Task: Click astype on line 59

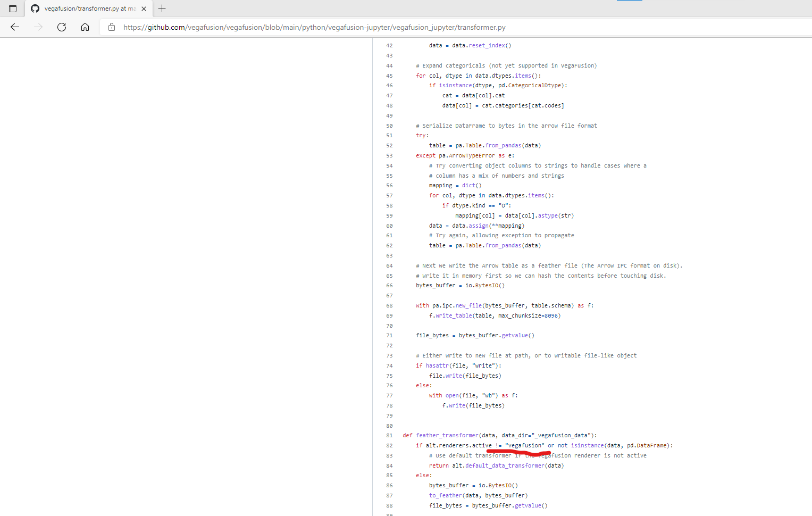Action: pyautogui.click(x=548, y=216)
